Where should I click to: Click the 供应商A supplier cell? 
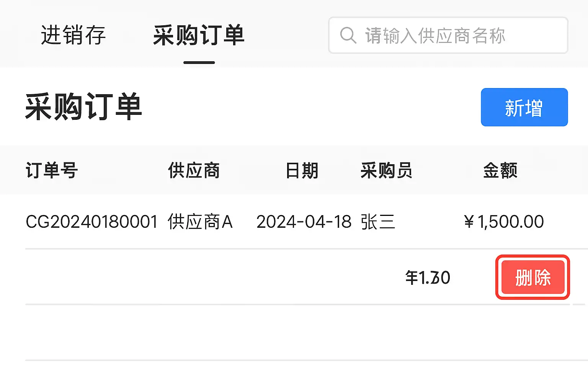click(x=200, y=222)
